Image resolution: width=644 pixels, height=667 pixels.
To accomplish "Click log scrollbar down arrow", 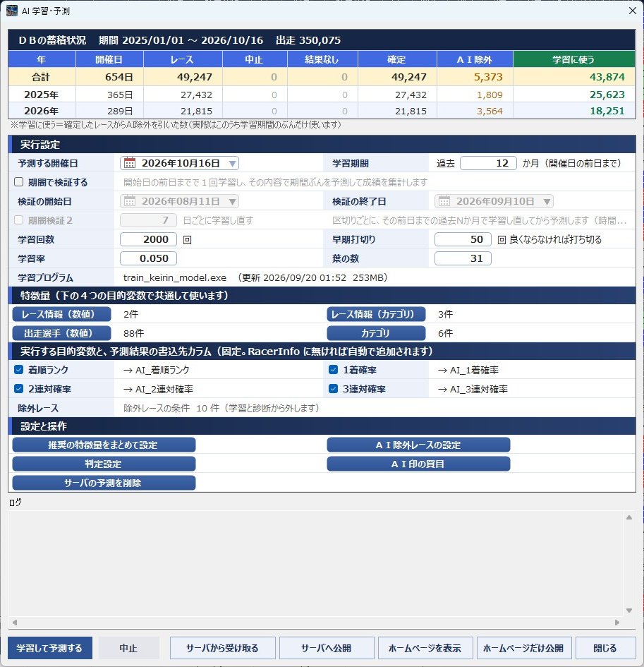I will (629, 611).
